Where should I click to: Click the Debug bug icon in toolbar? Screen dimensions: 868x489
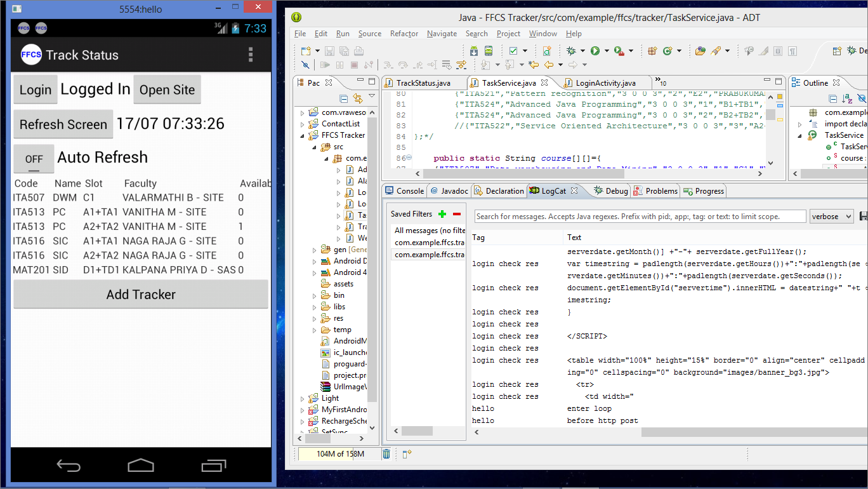(571, 51)
